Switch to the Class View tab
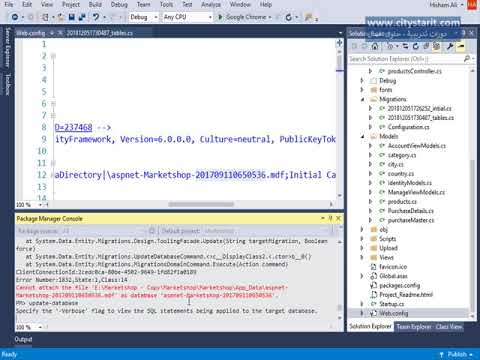 tap(449, 327)
